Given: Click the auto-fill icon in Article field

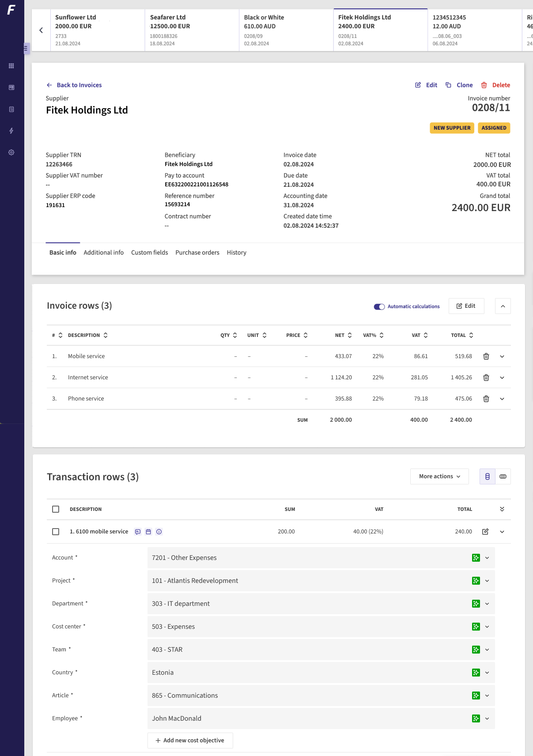Looking at the screenshot, I should (476, 696).
